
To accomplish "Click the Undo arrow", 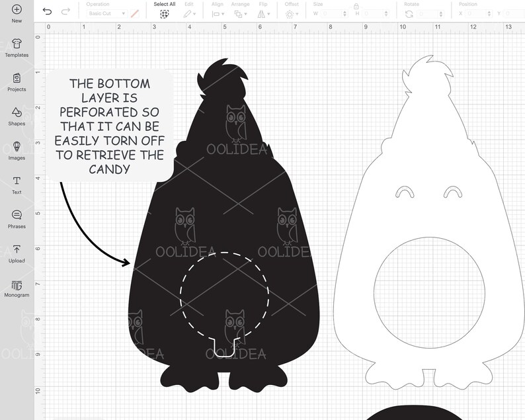I will click(x=47, y=12).
